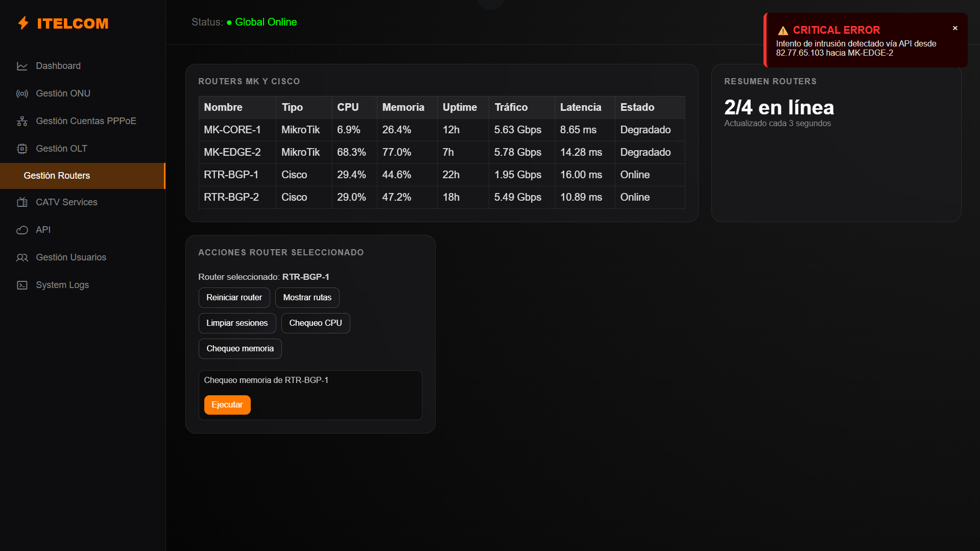Select the RTR-BGP-2 router row
Viewport: 980px width, 551px height.
coord(442,197)
